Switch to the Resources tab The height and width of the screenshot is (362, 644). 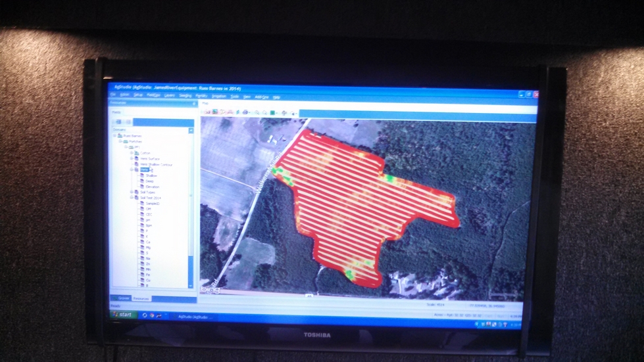[x=141, y=298]
